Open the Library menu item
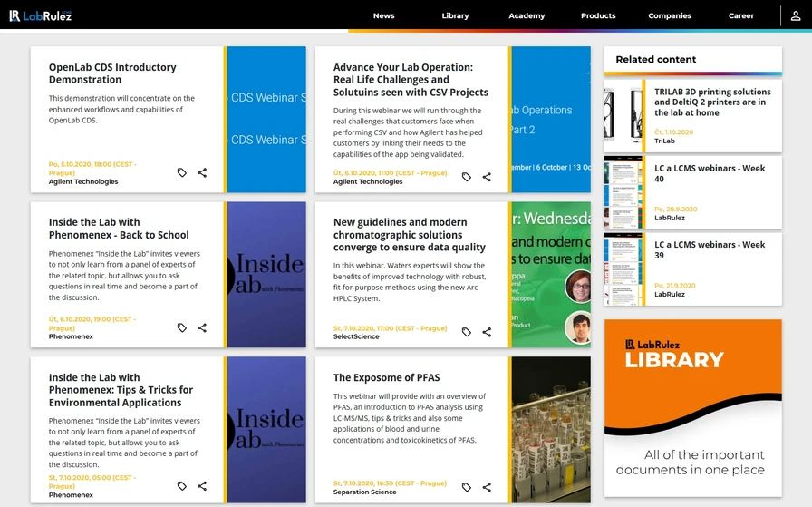 (x=455, y=15)
